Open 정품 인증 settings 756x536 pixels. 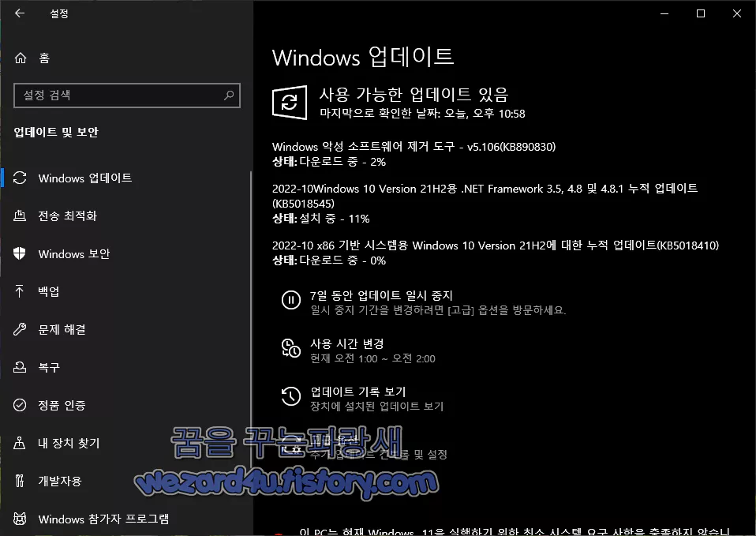coord(62,405)
